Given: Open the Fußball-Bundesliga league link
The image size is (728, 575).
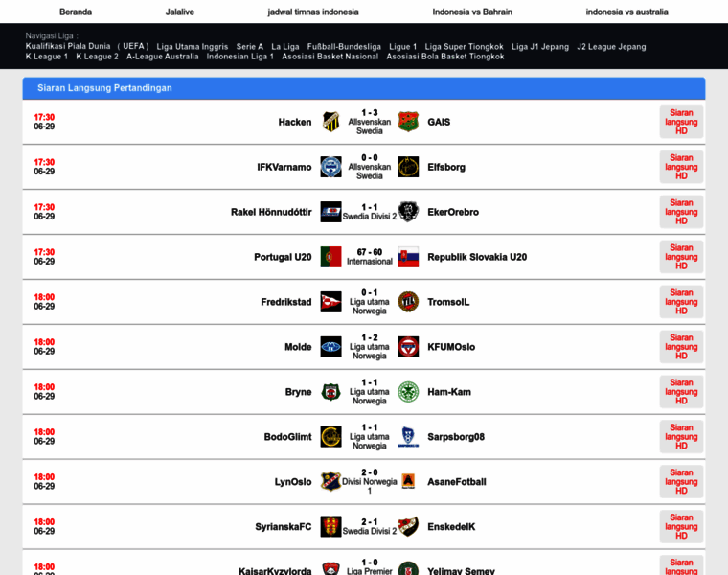Looking at the screenshot, I should click(x=344, y=46).
